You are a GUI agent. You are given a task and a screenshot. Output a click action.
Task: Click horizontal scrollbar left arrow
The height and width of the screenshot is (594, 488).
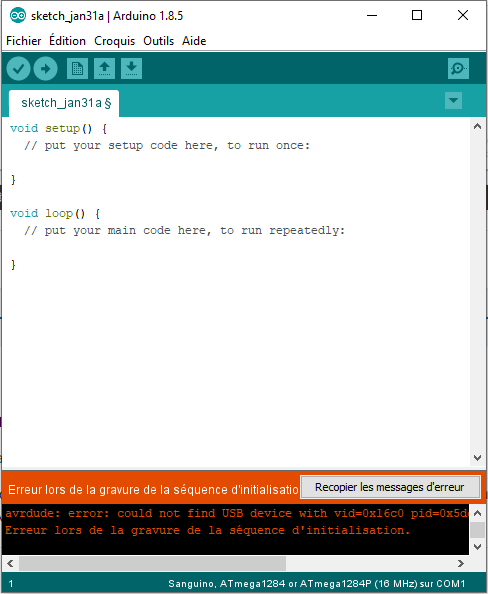coord(10,563)
